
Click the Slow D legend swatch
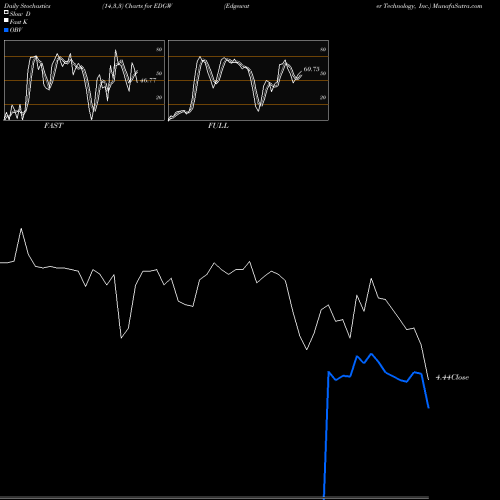[x=6, y=13]
